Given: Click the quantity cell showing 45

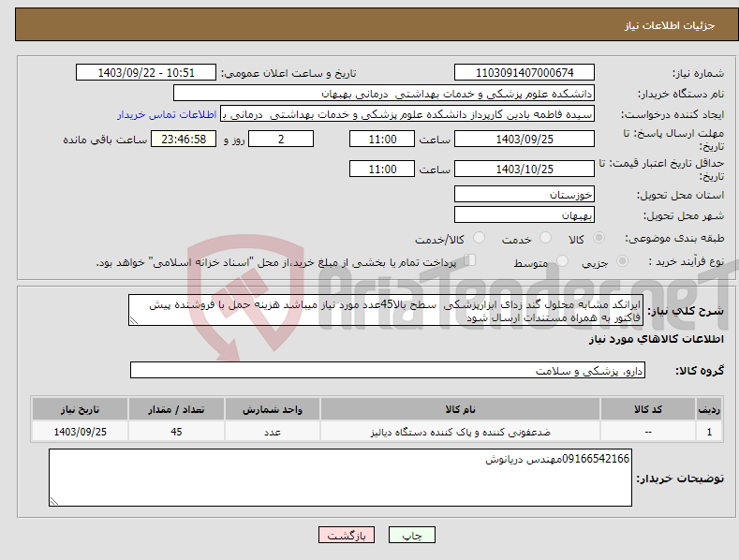Looking at the screenshot, I should 176,432.
